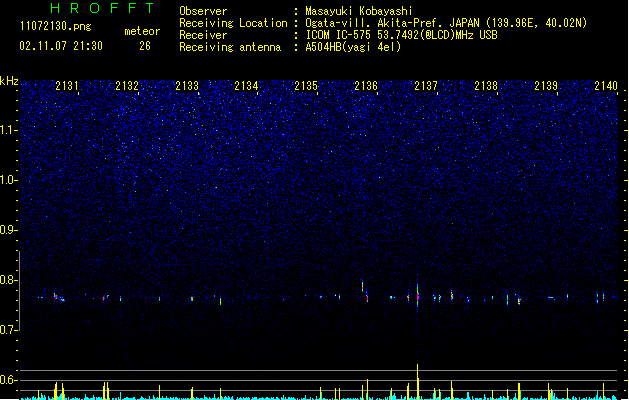Click the date stamp 02.11.07 21:30

pyautogui.click(x=61, y=46)
